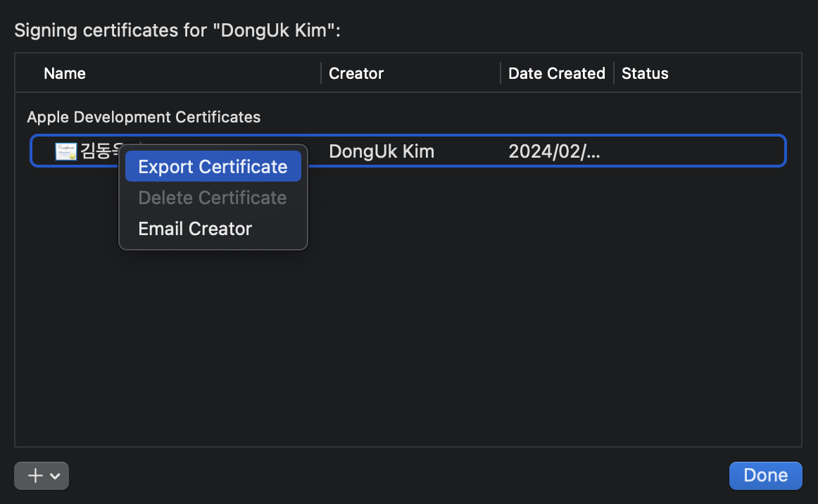Select the DongUk Kim creator cell
818x504 pixels.
click(382, 151)
